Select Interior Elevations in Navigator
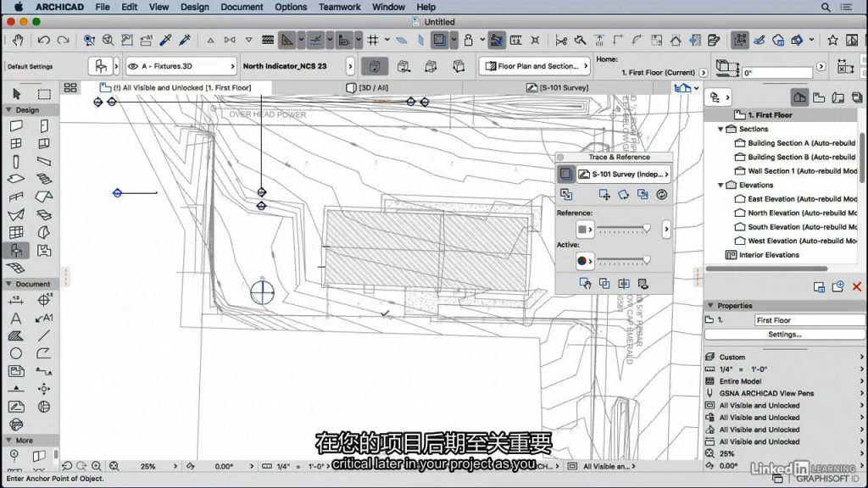This screenshot has width=868, height=488. pyautogui.click(x=763, y=255)
